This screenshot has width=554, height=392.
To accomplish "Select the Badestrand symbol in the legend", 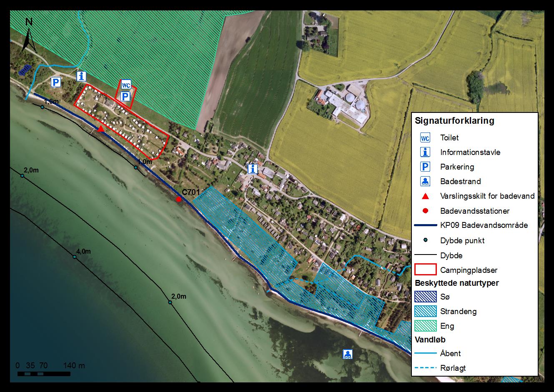I will pyautogui.click(x=425, y=182).
